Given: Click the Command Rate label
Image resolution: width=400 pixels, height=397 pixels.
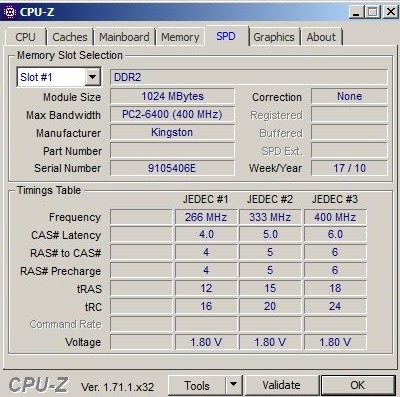Looking at the screenshot, I should pos(65,324).
